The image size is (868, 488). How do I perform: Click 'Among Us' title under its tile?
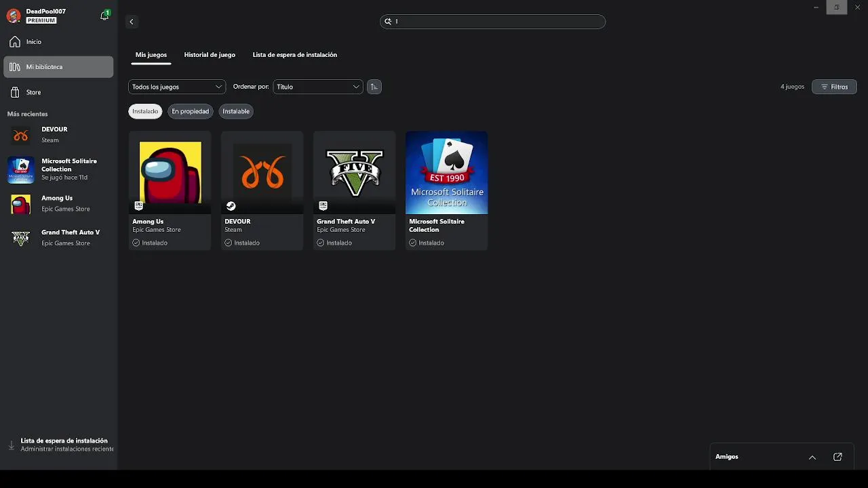148,222
